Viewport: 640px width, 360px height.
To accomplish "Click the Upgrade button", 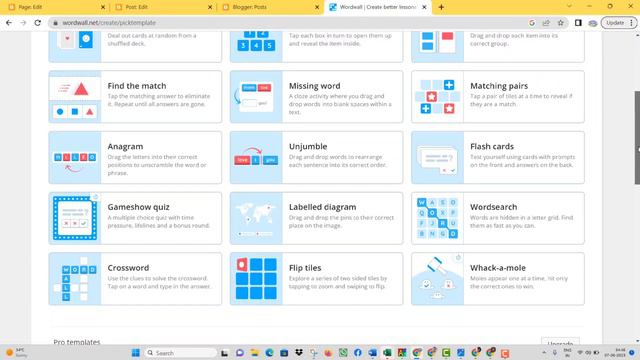I will [560, 342].
